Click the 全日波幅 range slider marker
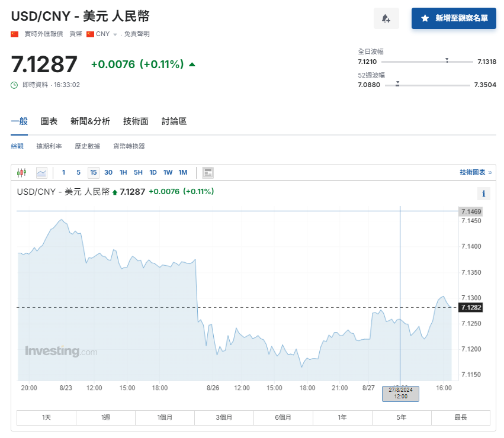The image size is (504, 438). click(447, 60)
